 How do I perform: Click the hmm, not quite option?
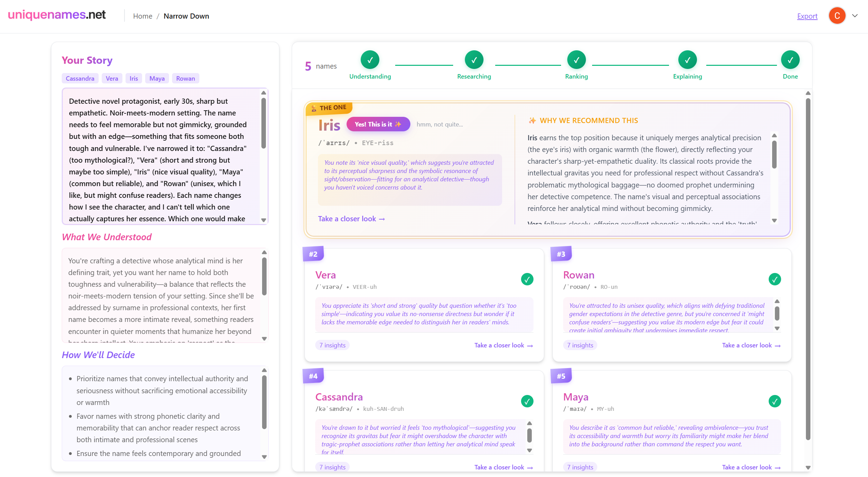pos(439,124)
